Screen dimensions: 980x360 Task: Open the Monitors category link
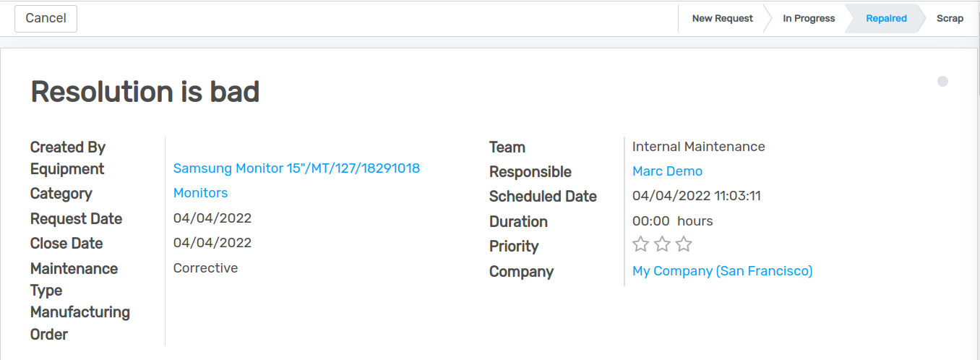[200, 193]
